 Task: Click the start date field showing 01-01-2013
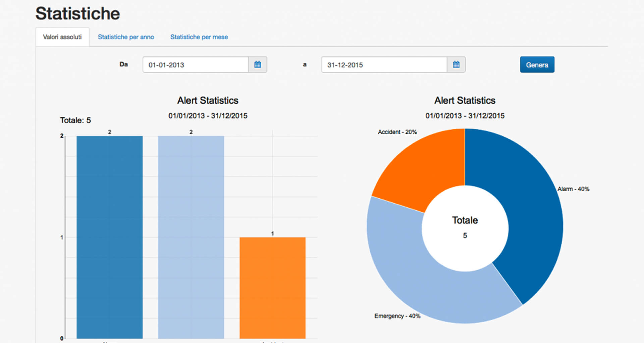point(195,65)
